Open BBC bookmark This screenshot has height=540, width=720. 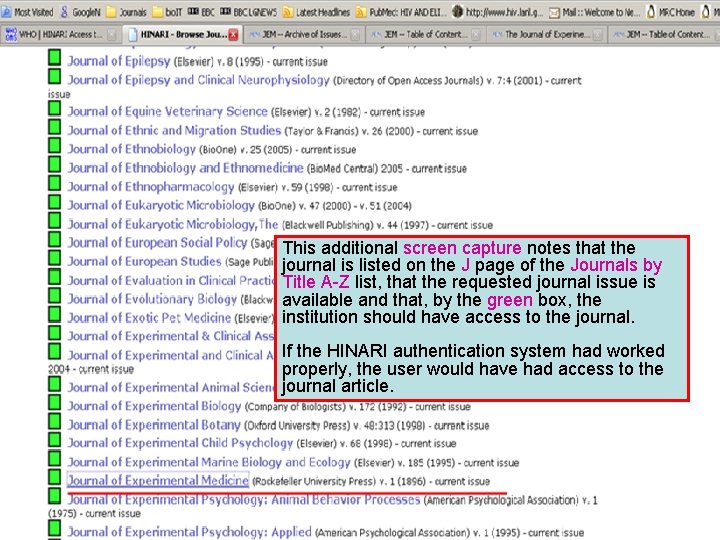click(201, 12)
